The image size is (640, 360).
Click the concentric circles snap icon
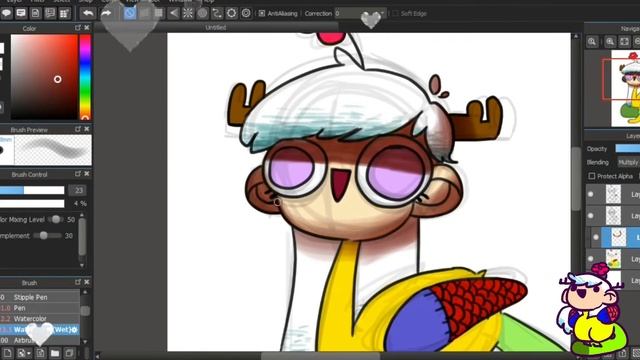pos(246,13)
